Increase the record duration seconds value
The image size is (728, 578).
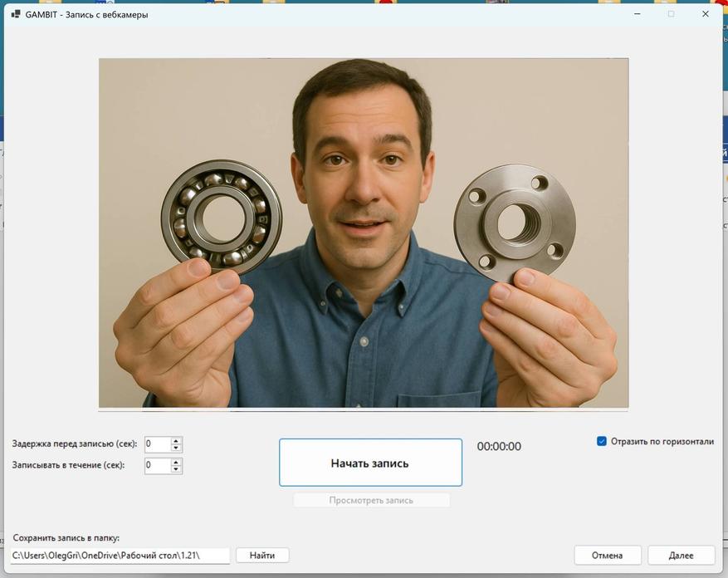pos(176,462)
